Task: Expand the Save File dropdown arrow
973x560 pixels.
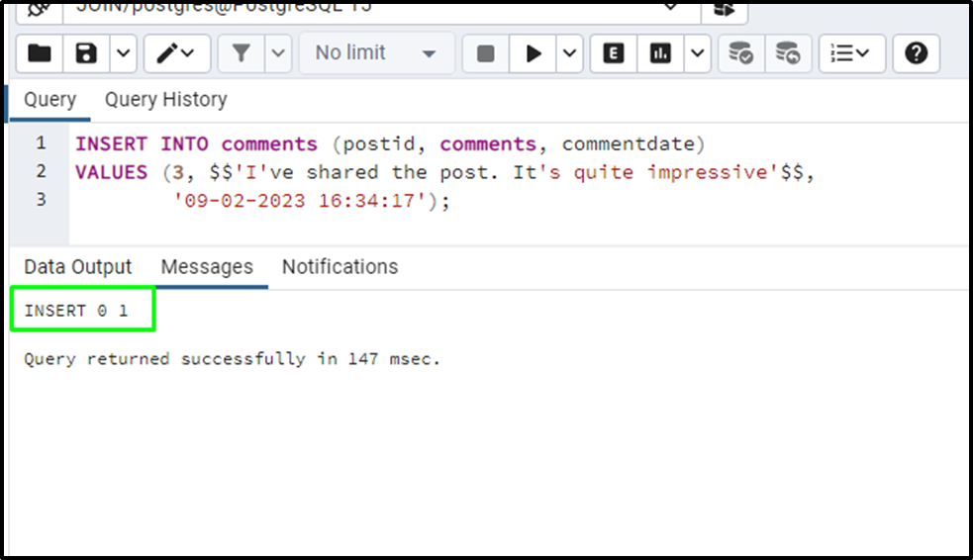Action: 124,53
